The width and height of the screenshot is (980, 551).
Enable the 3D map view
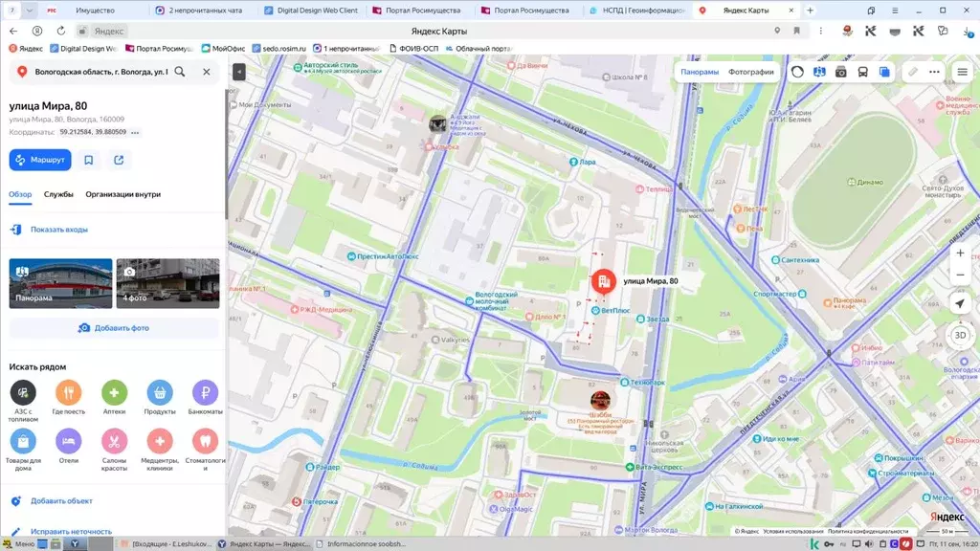[960, 336]
